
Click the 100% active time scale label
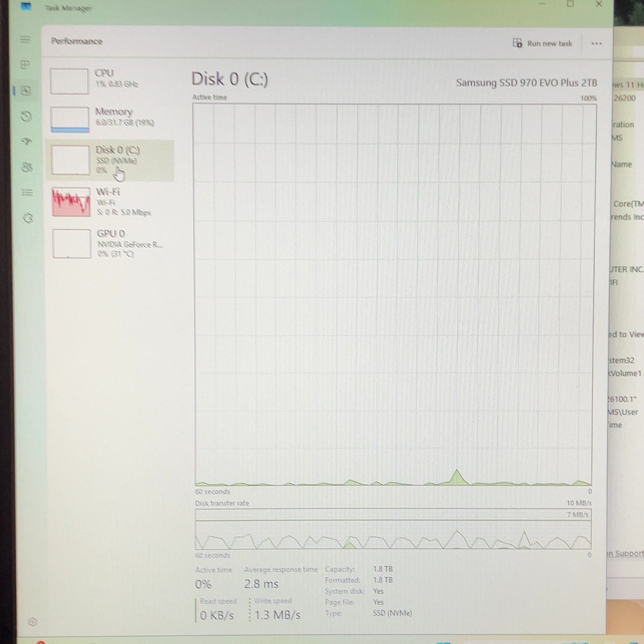(x=589, y=98)
